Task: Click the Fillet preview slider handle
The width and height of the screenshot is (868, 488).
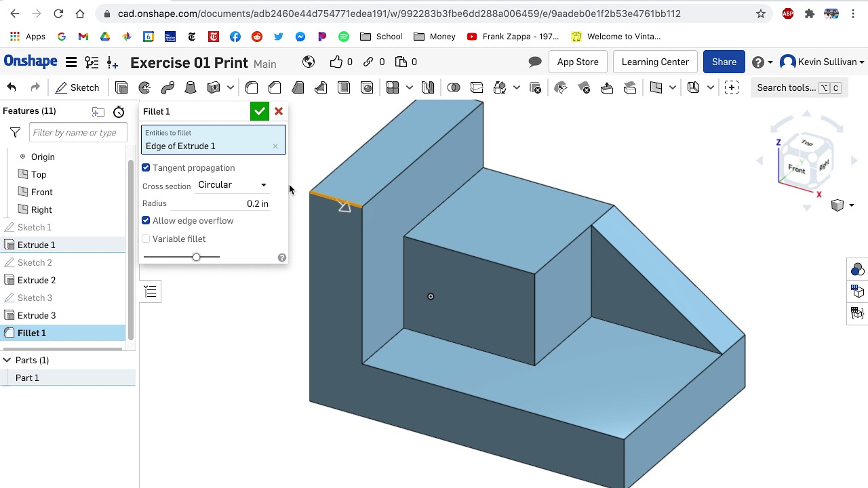Action: (196, 257)
